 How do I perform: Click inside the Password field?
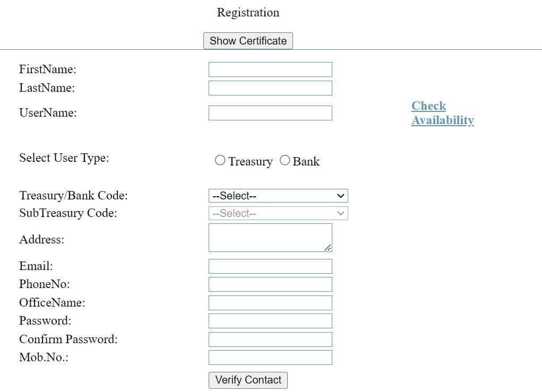(x=270, y=320)
